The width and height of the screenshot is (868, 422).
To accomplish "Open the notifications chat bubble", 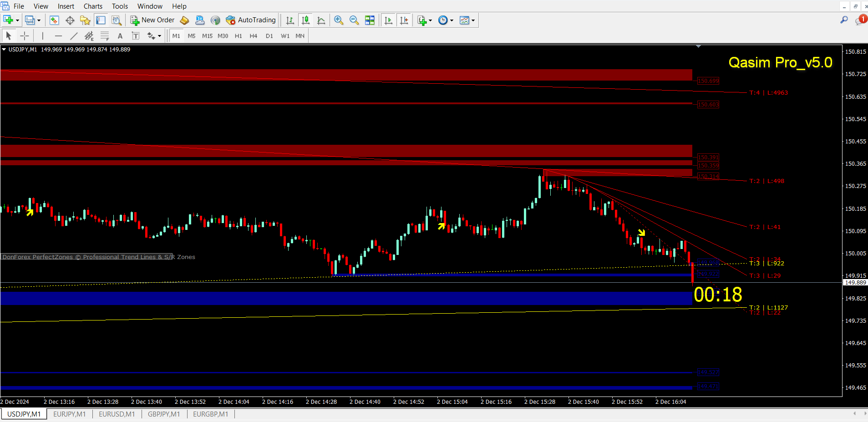I will (x=860, y=20).
